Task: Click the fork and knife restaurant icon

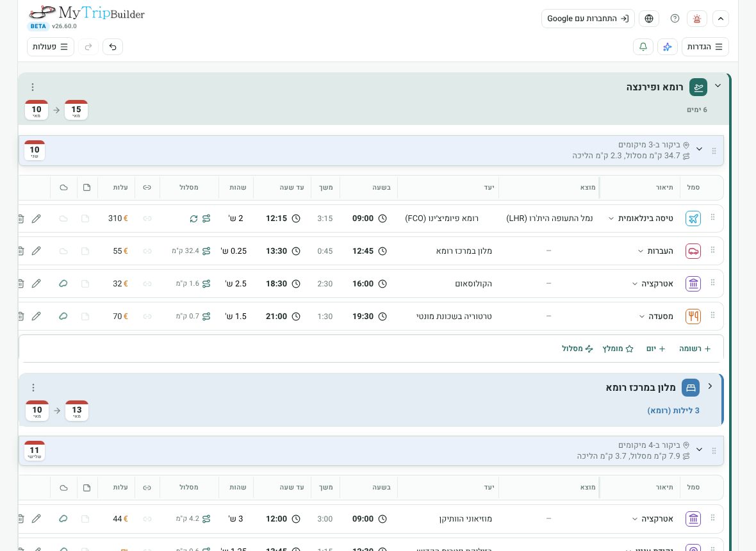Action: point(693,317)
